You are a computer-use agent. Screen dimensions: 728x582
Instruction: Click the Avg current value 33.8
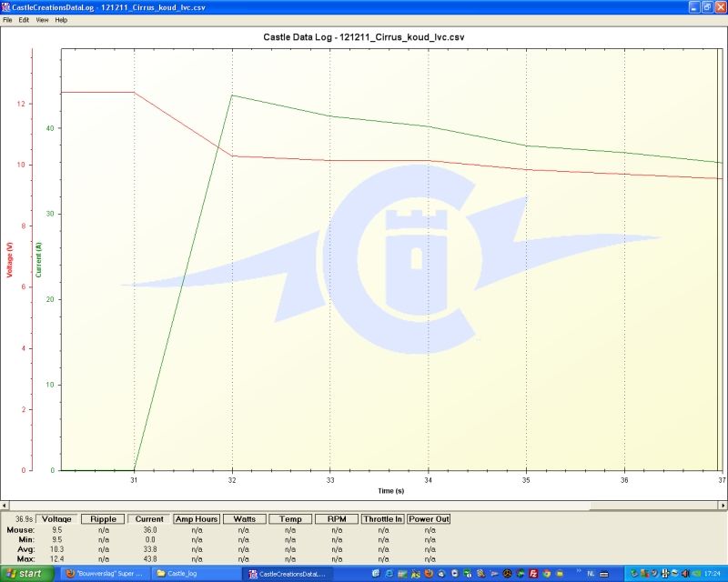pyautogui.click(x=149, y=549)
